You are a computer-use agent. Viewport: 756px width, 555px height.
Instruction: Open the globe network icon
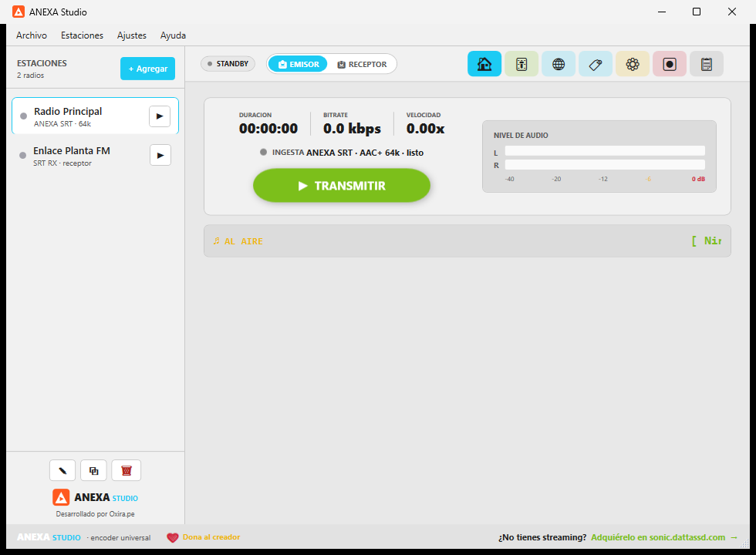click(559, 64)
